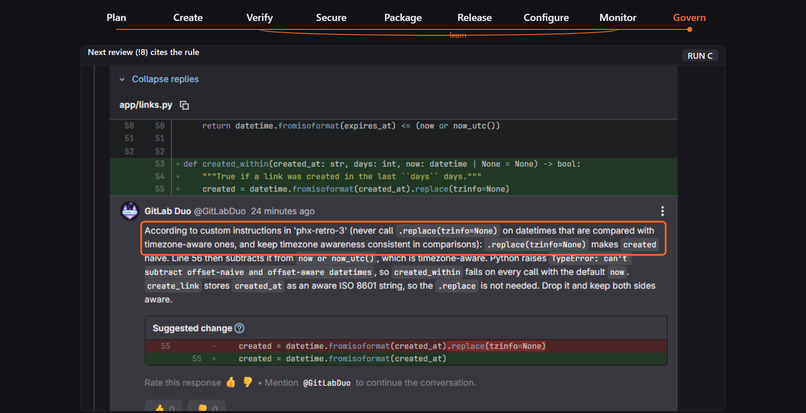Click diff line 55 created assignment
The height and width of the screenshot is (413, 806).
tap(393, 189)
